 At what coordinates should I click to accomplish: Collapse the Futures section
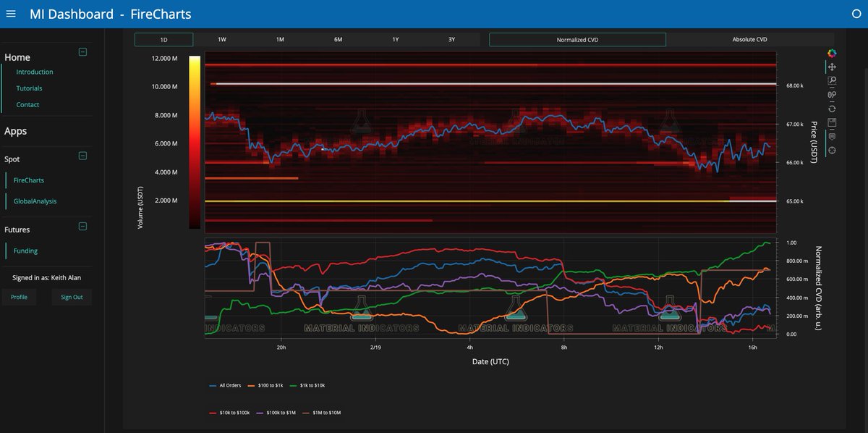coord(84,227)
